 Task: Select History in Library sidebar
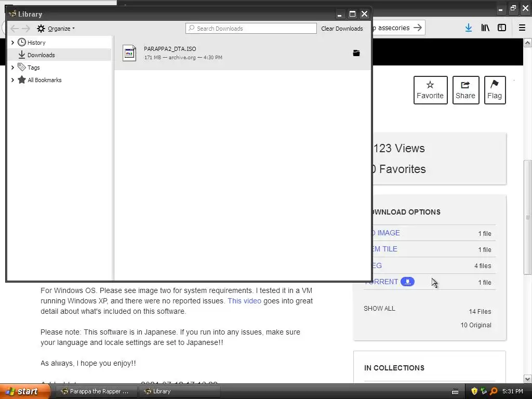coord(36,43)
